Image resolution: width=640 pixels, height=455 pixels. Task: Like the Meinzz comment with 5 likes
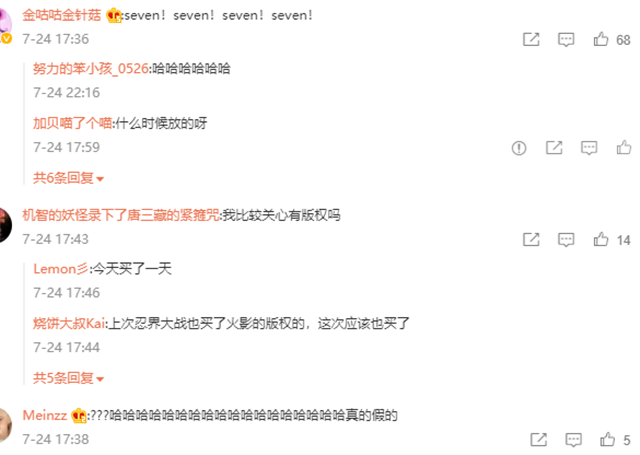(x=607, y=439)
